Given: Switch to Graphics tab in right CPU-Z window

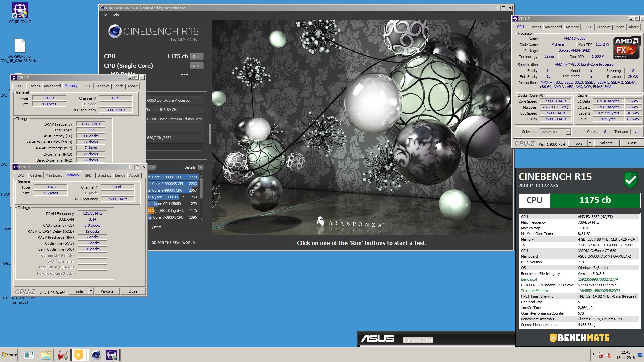Looking at the screenshot, I should click(x=603, y=27).
